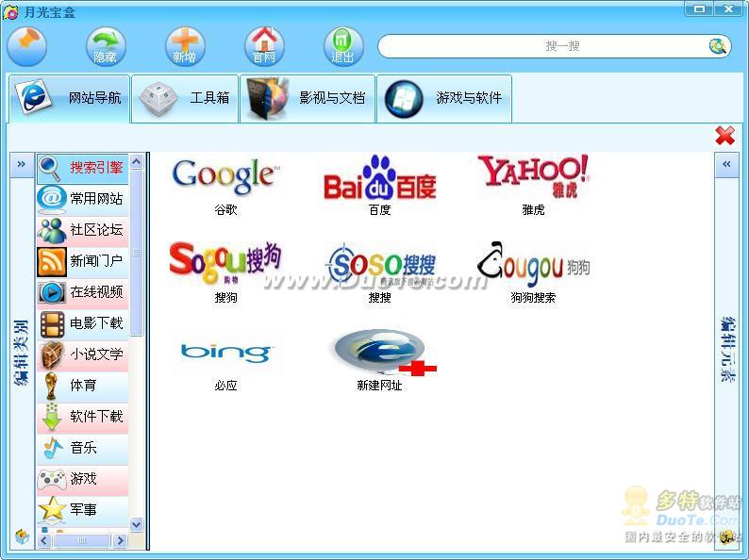Click the 百度 text label
The image size is (749, 560).
[380, 209]
